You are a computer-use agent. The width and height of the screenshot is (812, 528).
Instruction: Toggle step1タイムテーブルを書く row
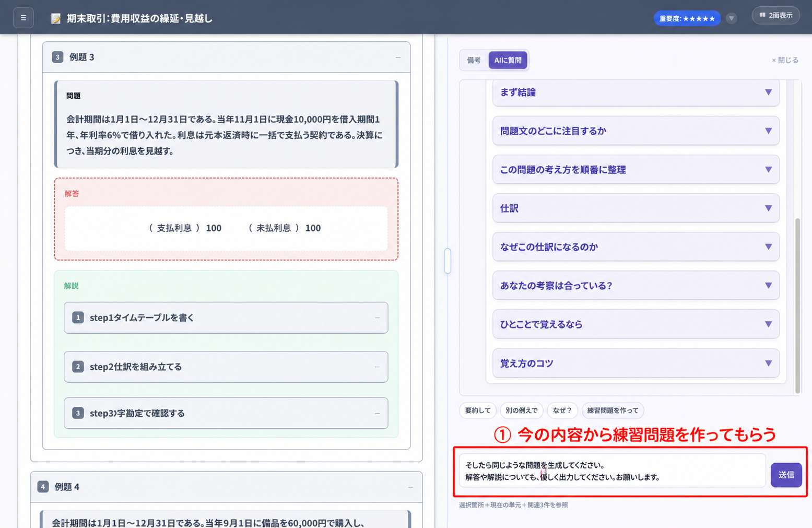point(226,318)
